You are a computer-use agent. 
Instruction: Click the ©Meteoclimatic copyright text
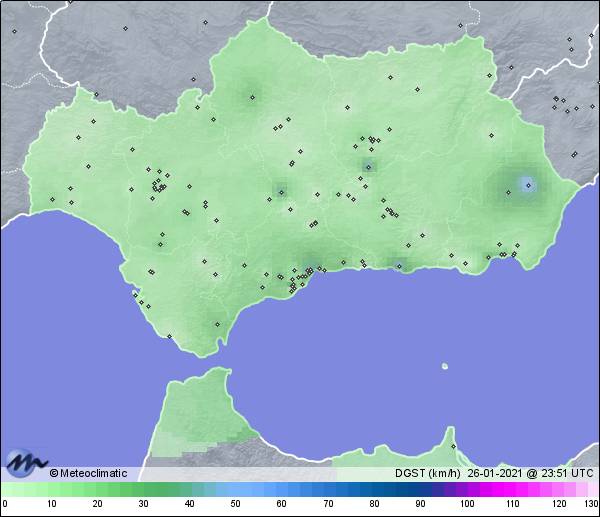[88, 473]
